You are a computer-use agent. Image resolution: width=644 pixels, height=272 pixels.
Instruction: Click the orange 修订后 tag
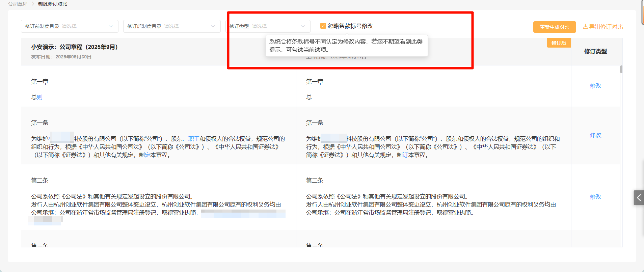(x=559, y=43)
